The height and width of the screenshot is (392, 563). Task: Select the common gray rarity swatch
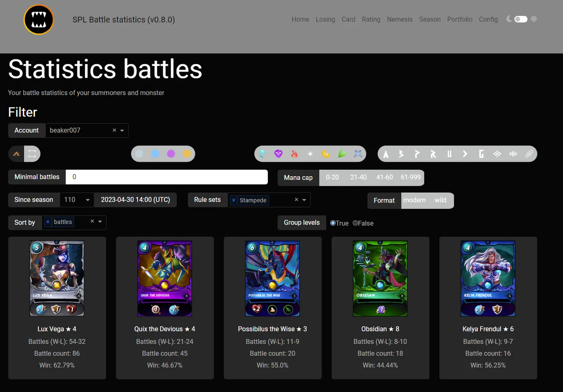coord(139,154)
